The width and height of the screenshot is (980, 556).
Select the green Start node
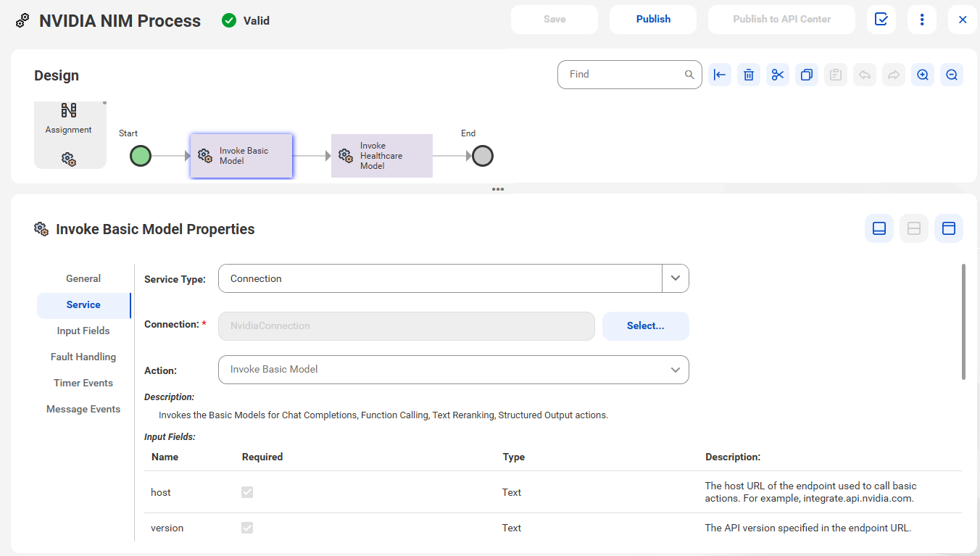pyautogui.click(x=141, y=156)
